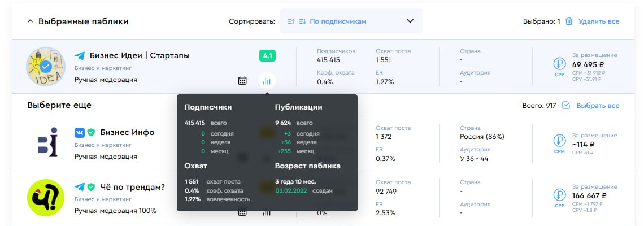Image resolution: width=644 pixels, height=226 pixels.
Task: Click the trash icon beside Удалить все
Action: [x=569, y=21]
